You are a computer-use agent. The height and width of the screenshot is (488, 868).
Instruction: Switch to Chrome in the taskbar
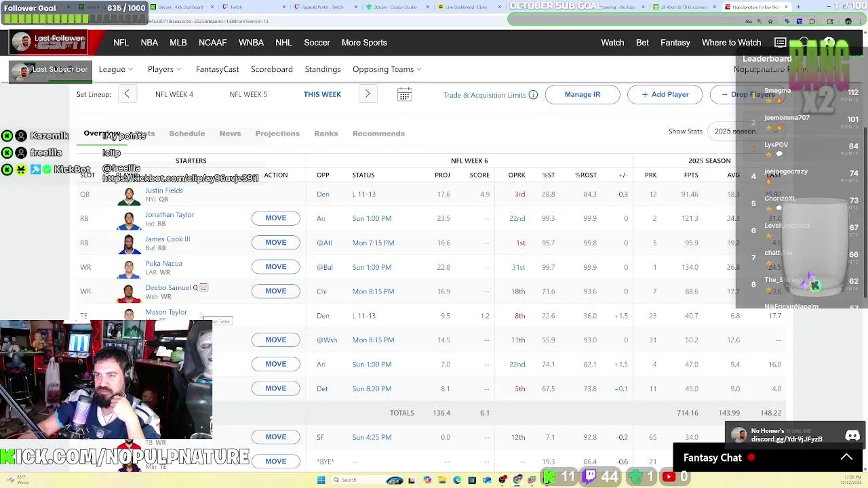coord(517,480)
